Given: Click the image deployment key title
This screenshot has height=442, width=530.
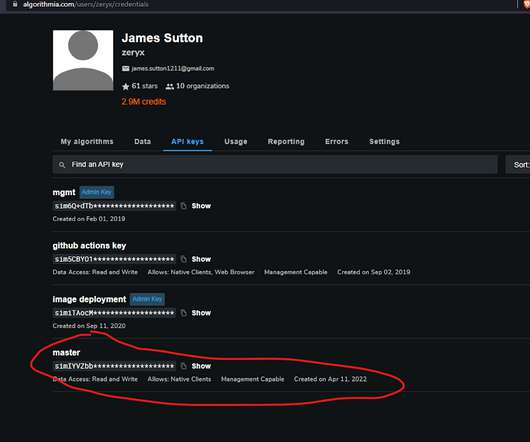Looking at the screenshot, I should click(89, 299).
